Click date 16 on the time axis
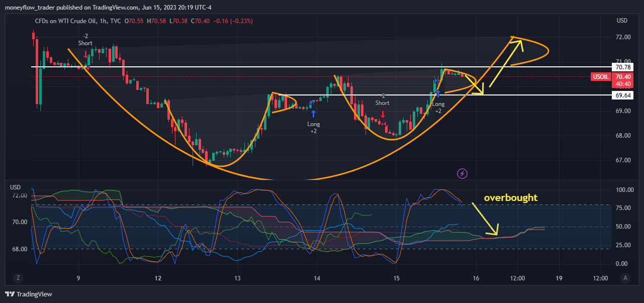The width and height of the screenshot is (644, 303). [476, 278]
